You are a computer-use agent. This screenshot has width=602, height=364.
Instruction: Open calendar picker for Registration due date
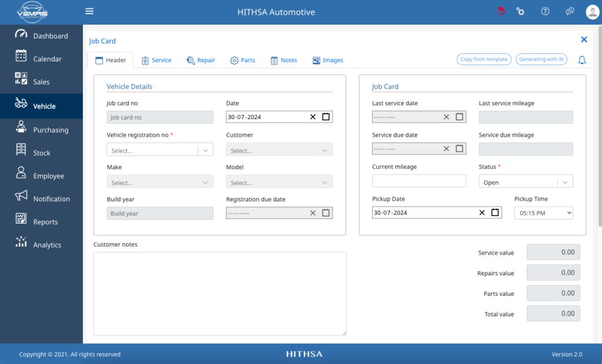326,213
